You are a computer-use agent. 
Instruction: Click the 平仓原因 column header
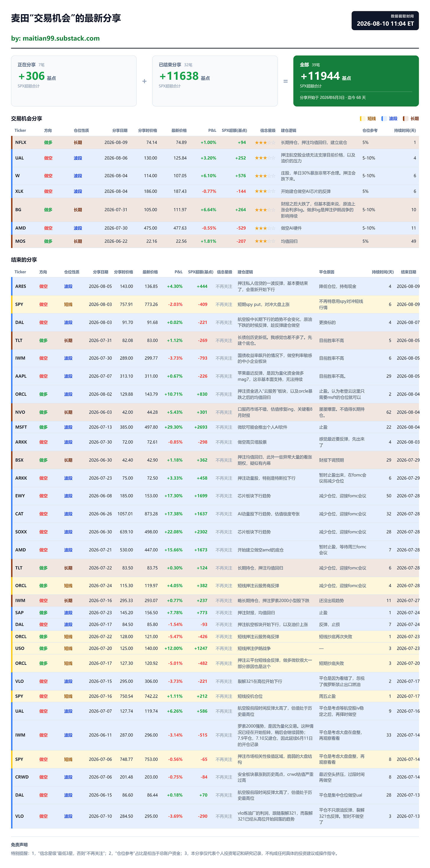[x=327, y=272]
